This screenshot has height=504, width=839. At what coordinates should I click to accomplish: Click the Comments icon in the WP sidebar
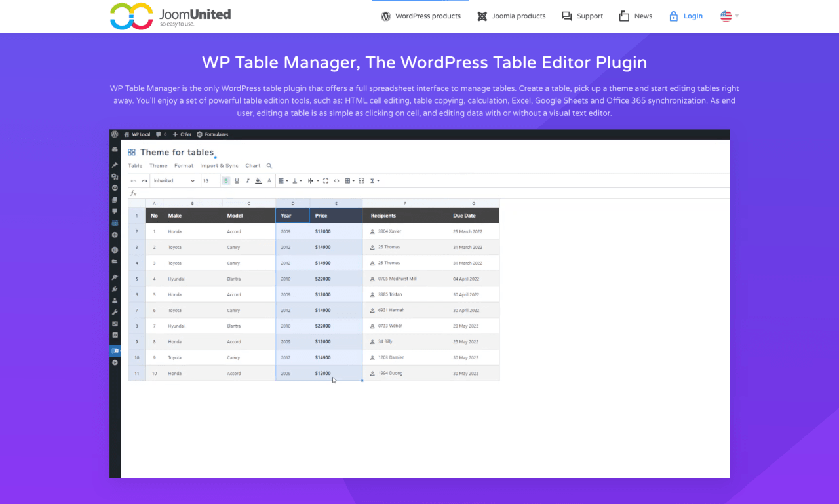pyautogui.click(x=115, y=212)
